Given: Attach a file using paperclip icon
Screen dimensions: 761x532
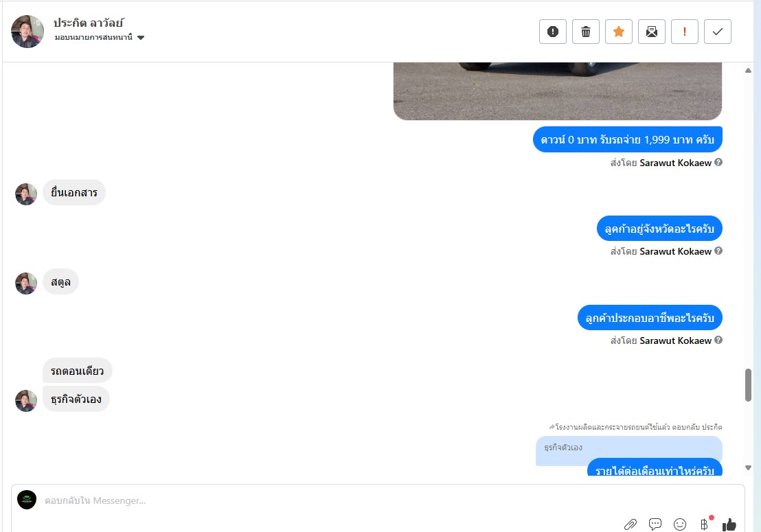Looking at the screenshot, I should [630, 524].
